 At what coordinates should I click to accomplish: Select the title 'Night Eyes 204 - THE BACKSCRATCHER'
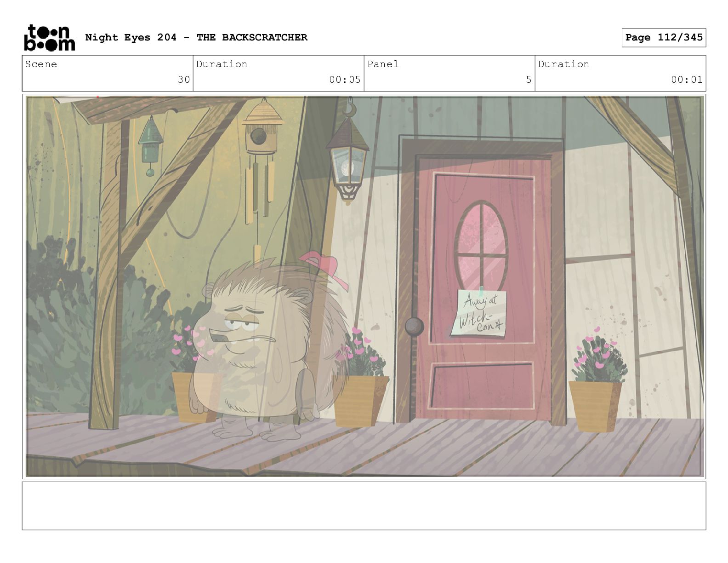[196, 37]
